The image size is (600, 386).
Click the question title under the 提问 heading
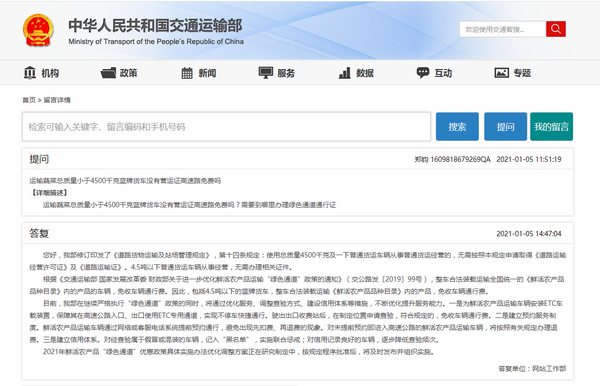click(125, 181)
